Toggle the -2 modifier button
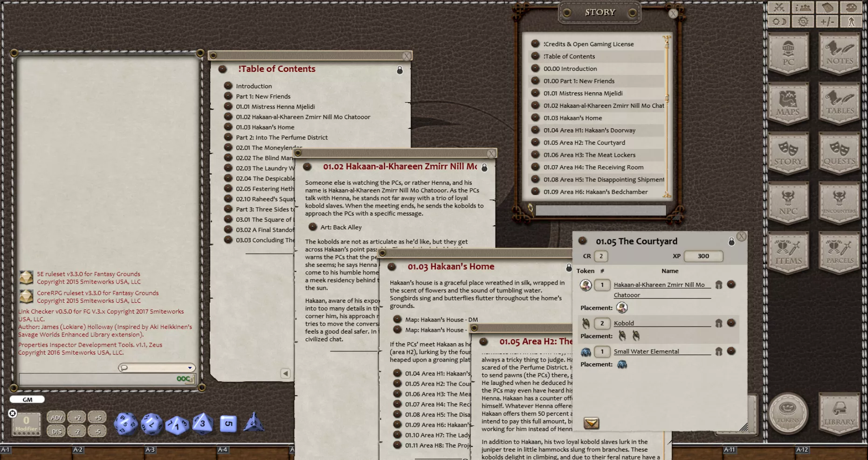The width and height of the screenshot is (868, 460). coord(77,432)
